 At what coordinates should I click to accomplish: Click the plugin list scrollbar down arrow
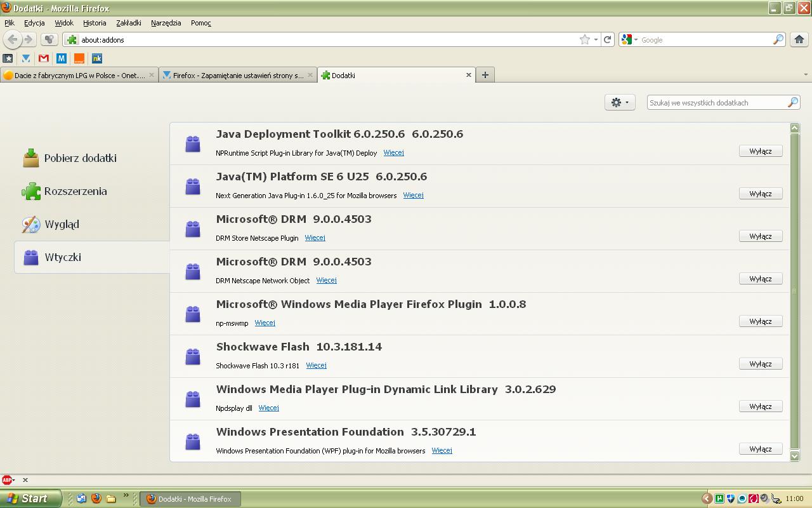pos(795,455)
